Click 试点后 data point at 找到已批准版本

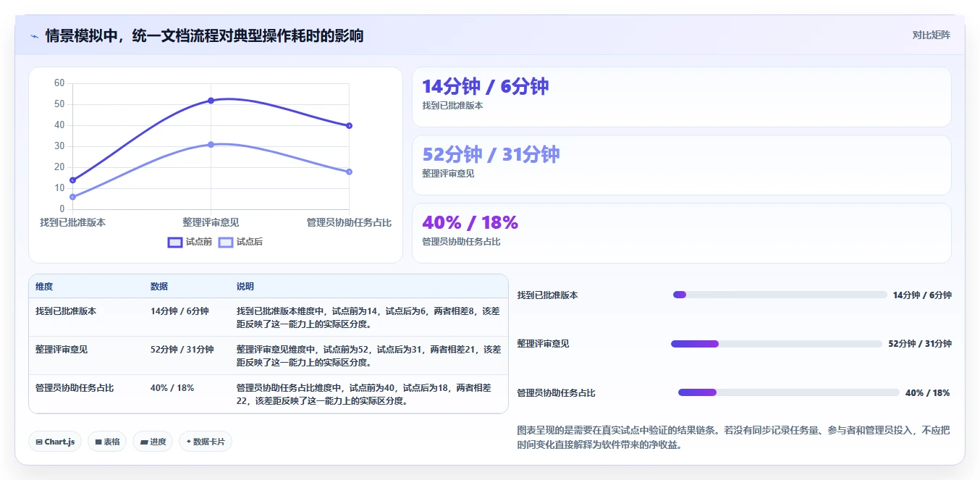72,196
